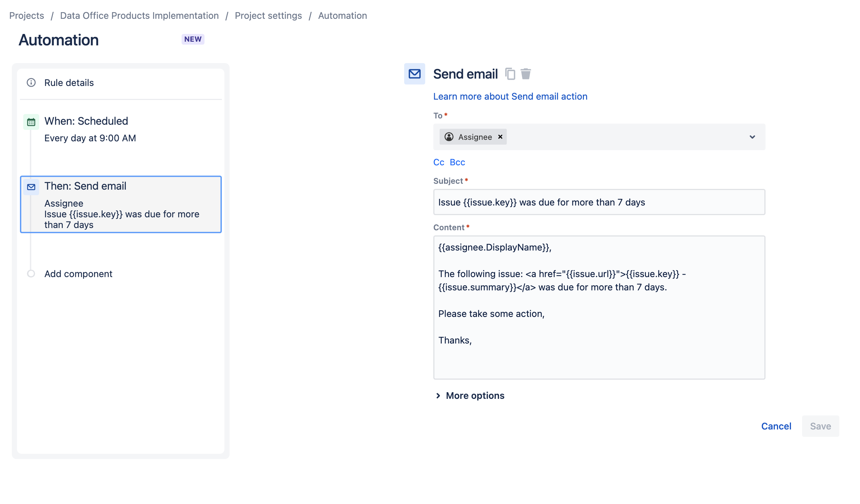Add a Bcc recipient field
Image resolution: width=860 pixels, height=504 pixels.
click(x=457, y=162)
